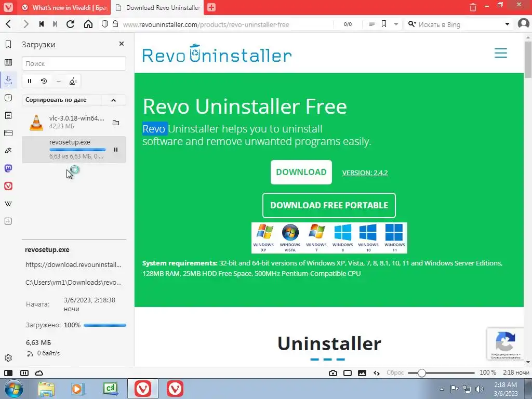The height and width of the screenshot is (399, 532).
Task: Open Reading List panel
Action: point(8,62)
